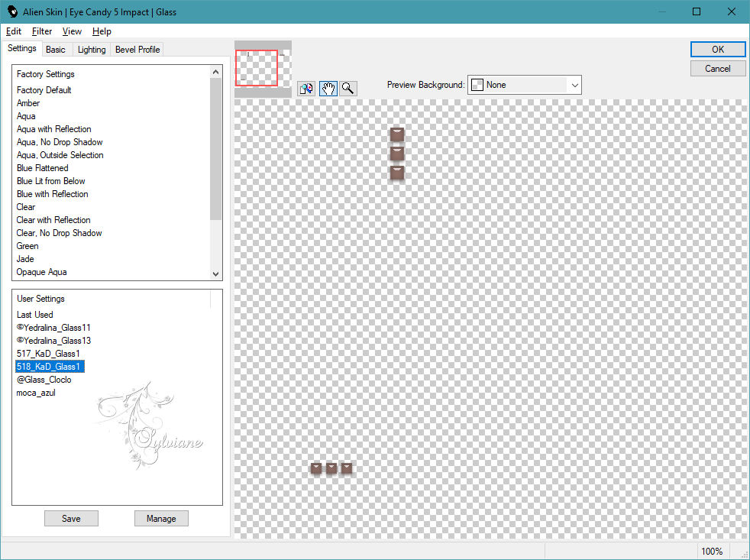Select 518_KaD_Glass1 user setting
Screen dimensions: 750x560
point(50,367)
